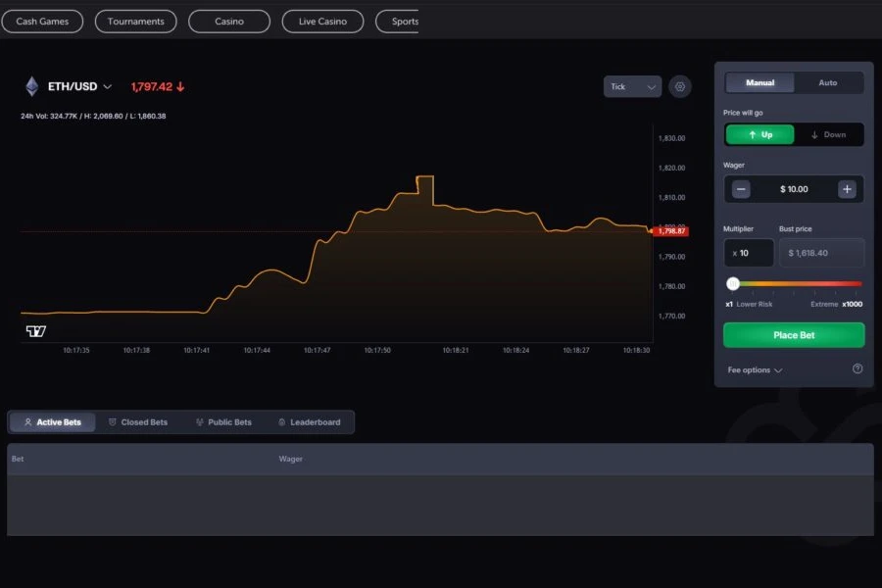Click the Place Bet button
Viewport: 882px width, 588px height.
794,334
